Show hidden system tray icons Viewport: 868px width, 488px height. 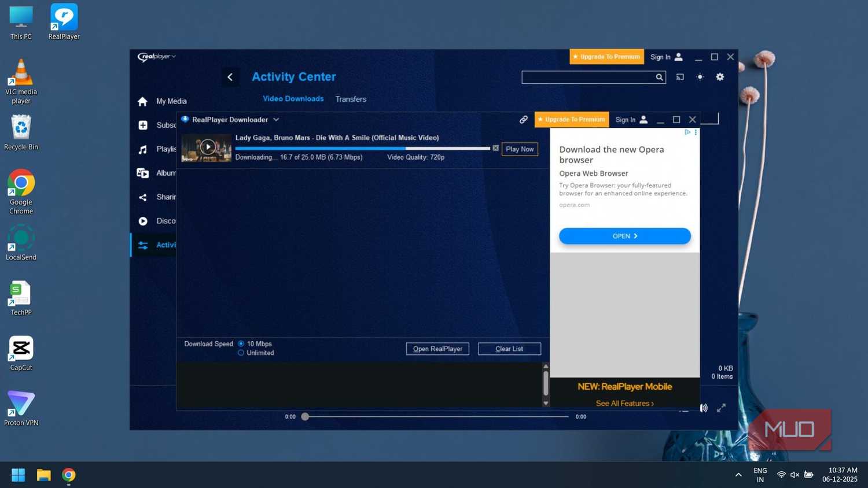click(738, 475)
